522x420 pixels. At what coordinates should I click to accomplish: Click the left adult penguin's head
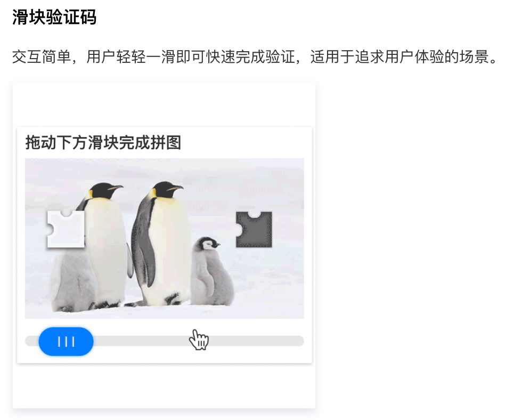[x=105, y=190]
